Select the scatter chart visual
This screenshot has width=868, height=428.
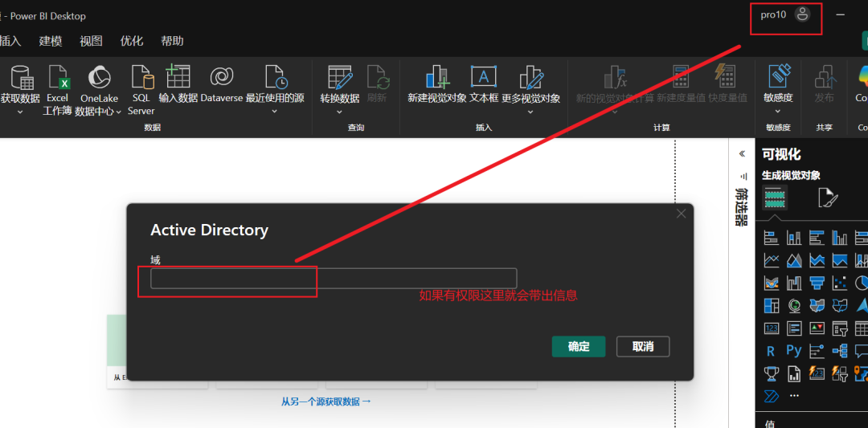coord(839,283)
